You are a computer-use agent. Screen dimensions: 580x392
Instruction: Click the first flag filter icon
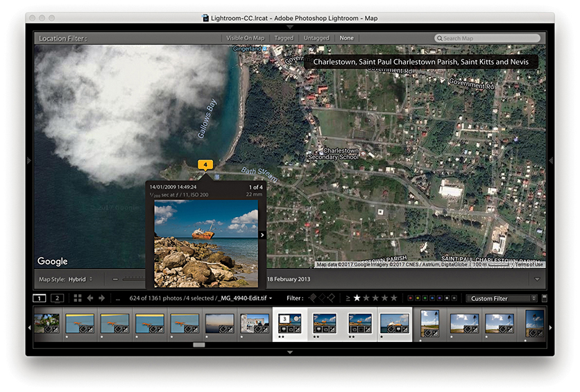[x=312, y=298]
